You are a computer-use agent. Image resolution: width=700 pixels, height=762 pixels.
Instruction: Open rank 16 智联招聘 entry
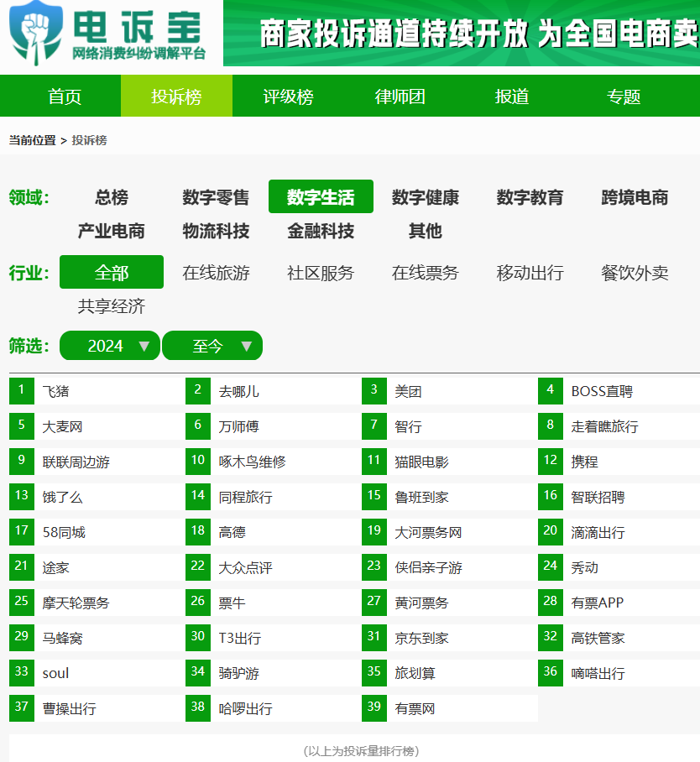pos(619,497)
